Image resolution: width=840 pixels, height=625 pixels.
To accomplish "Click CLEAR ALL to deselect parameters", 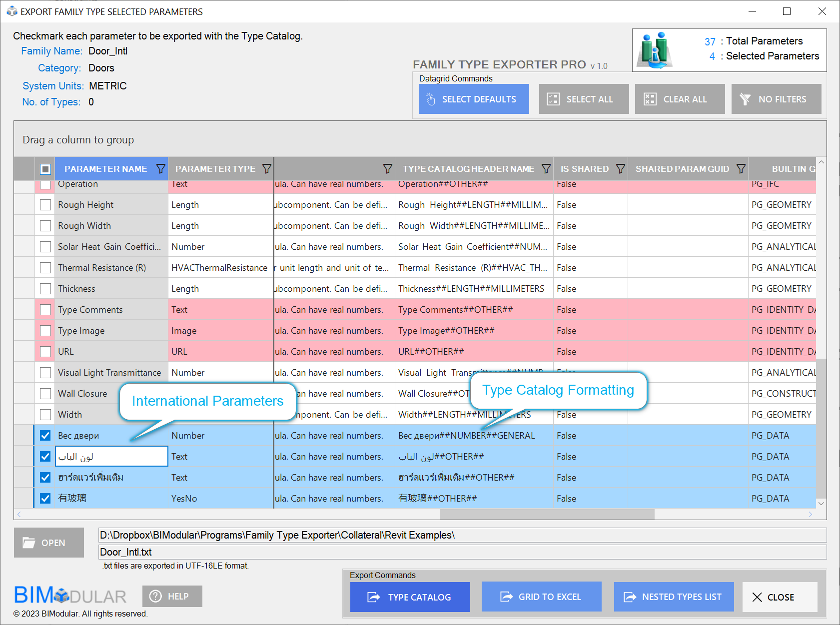I will (x=680, y=99).
